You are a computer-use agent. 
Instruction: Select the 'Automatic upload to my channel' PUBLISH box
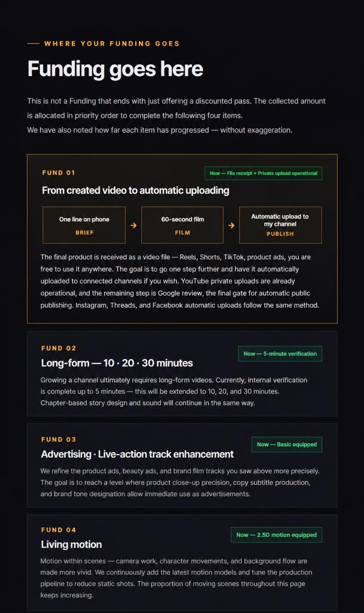pyautogui.click(x=280, y=225)
